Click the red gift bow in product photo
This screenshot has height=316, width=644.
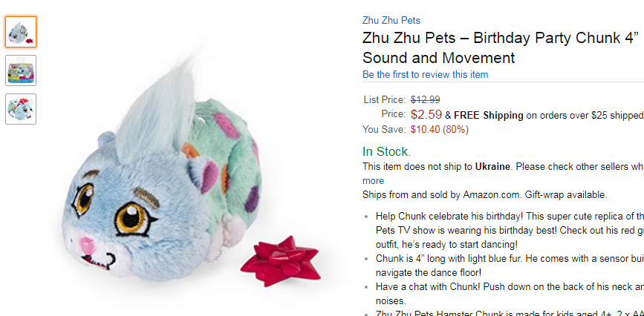point(282,260)
